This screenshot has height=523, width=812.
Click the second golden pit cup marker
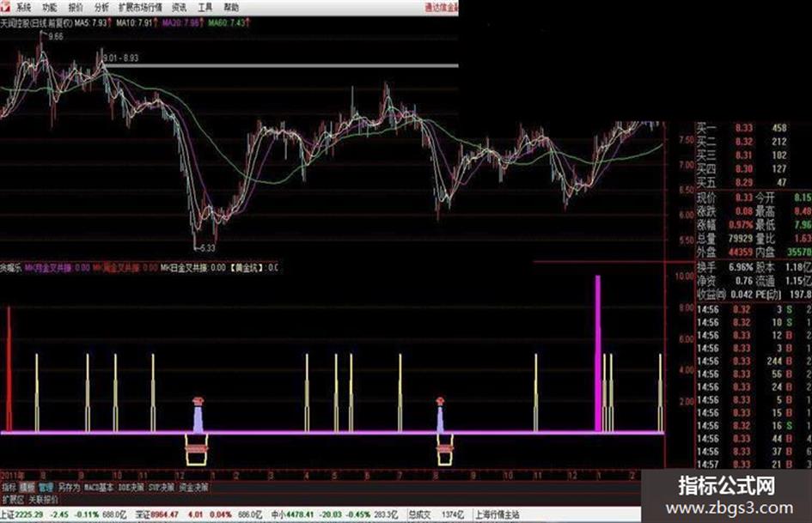(445, 449)
